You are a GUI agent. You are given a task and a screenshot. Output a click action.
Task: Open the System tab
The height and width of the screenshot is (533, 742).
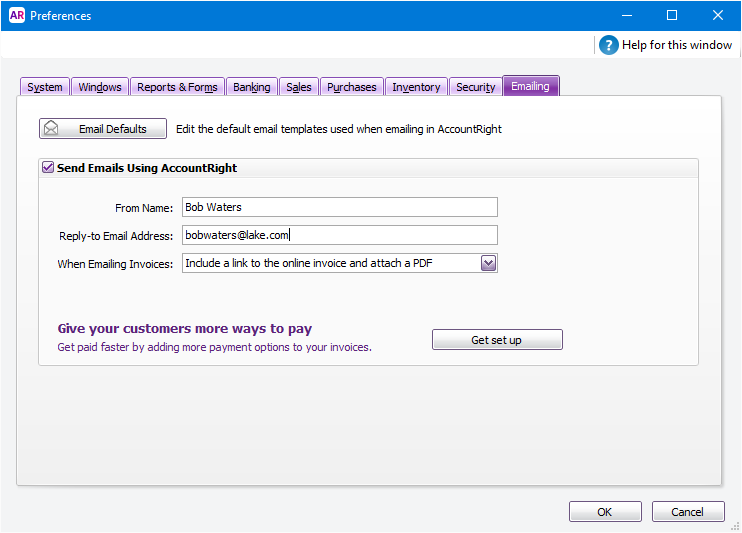[x=45, y=87]
